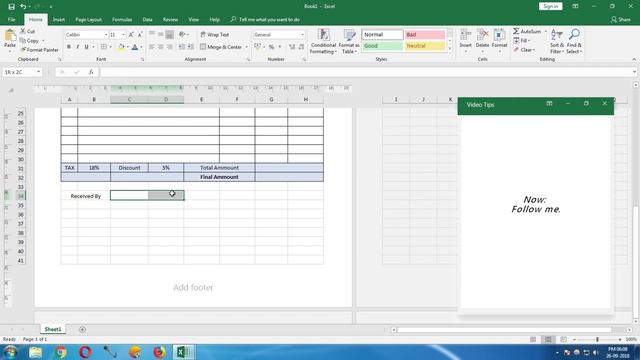Open the Calibri font name dropdown
The image size is (640, 360).
click(x=106, y=35)
